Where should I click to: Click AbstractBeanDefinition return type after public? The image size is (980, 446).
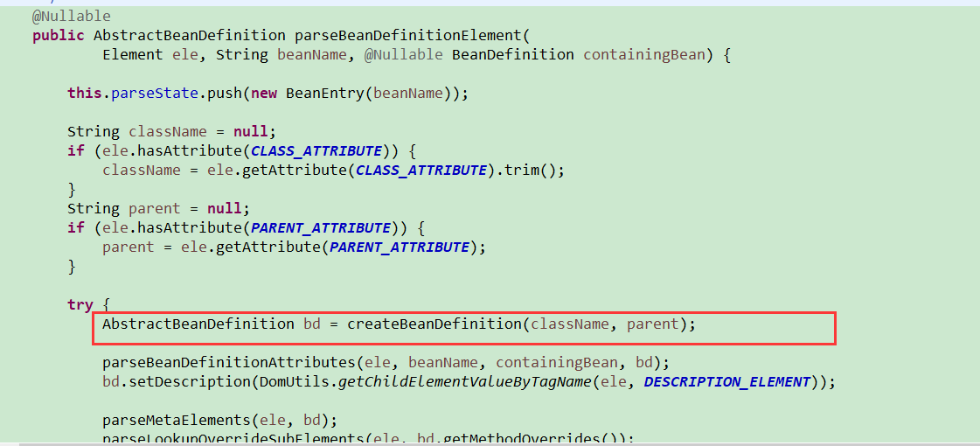(x=190, y=36)
